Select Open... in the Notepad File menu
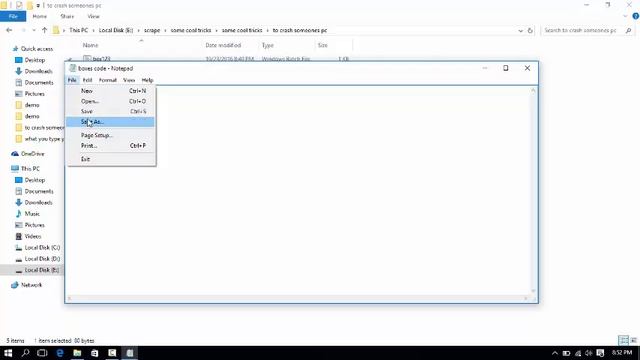 click(x=110, y=101)
